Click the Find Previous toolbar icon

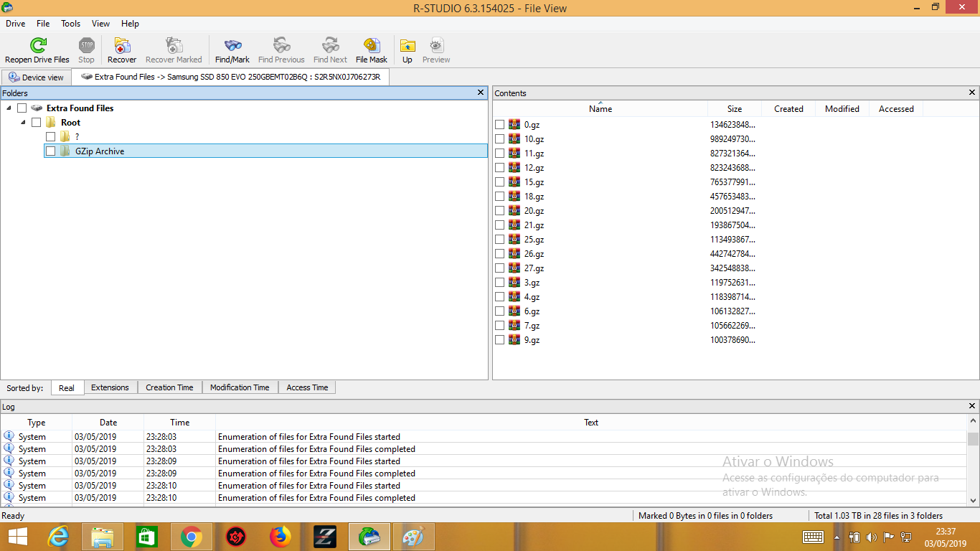(x=281, y=46)
